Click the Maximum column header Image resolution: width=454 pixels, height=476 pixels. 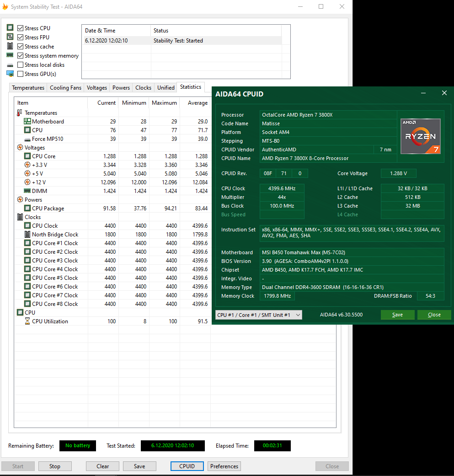click(164, 103)
